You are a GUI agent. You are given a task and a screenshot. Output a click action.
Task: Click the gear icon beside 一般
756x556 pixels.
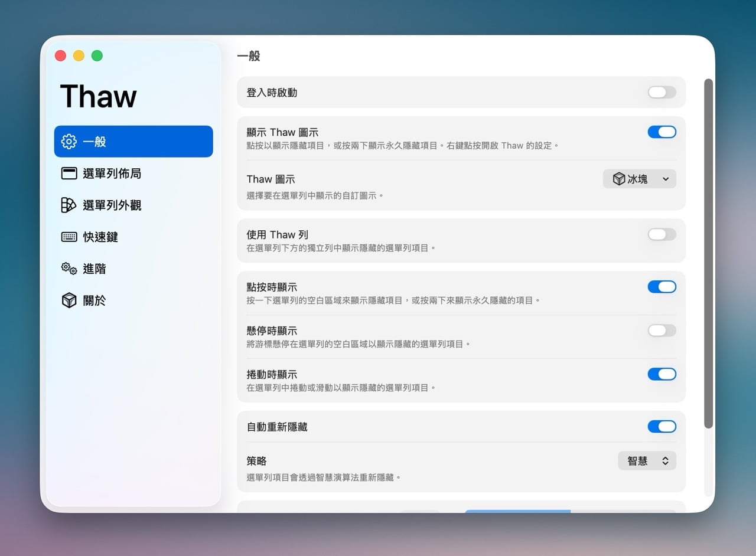tap(69, 142)
